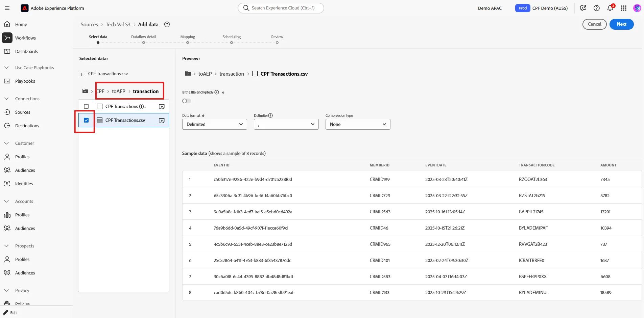Open the feedback chat icon
This screenshot has height=318, width=644.
pos(583,8)
